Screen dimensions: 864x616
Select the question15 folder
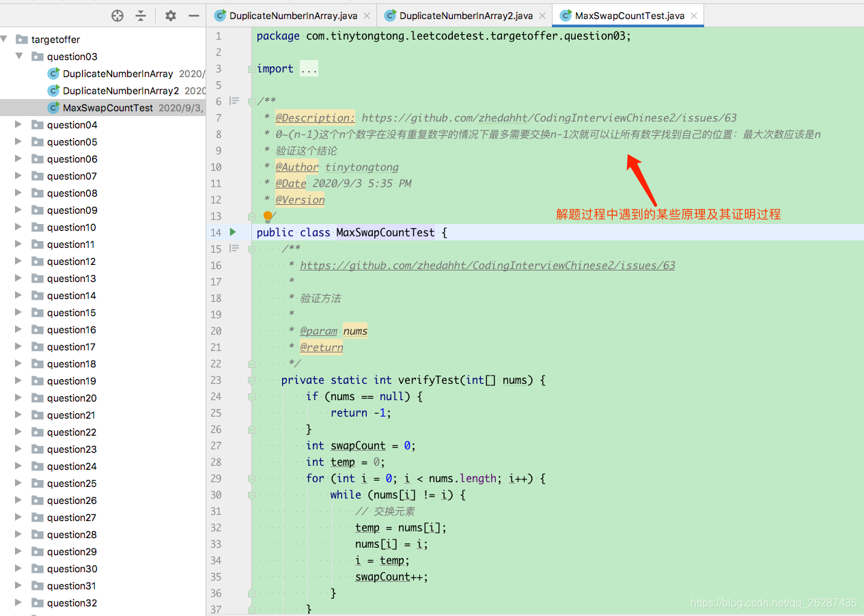point(71,313)
